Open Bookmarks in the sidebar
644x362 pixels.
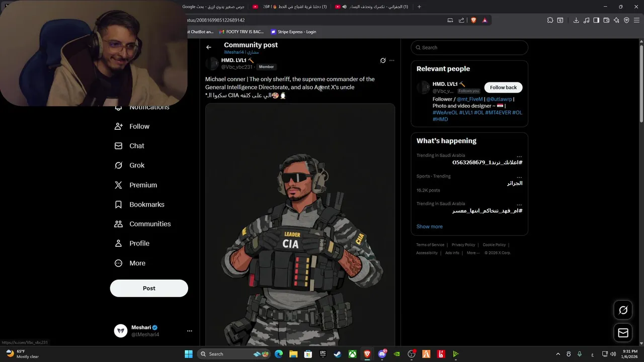[139, 205]
